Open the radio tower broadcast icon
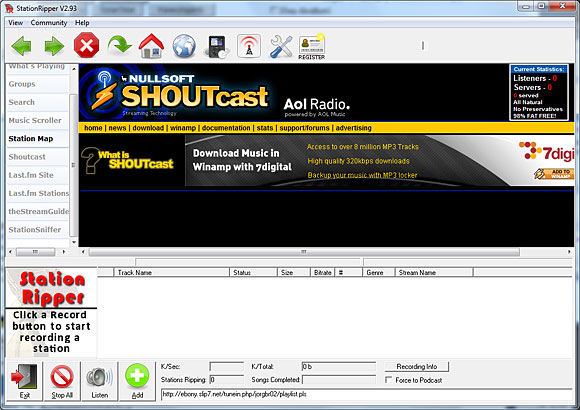This screenshot has height=410, width=580. (249, 46)
